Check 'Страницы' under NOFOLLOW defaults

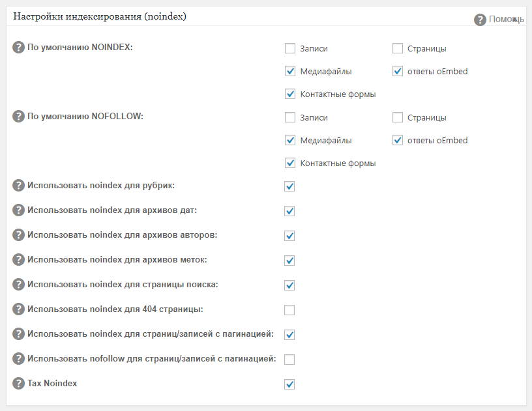tap(398, 118)
